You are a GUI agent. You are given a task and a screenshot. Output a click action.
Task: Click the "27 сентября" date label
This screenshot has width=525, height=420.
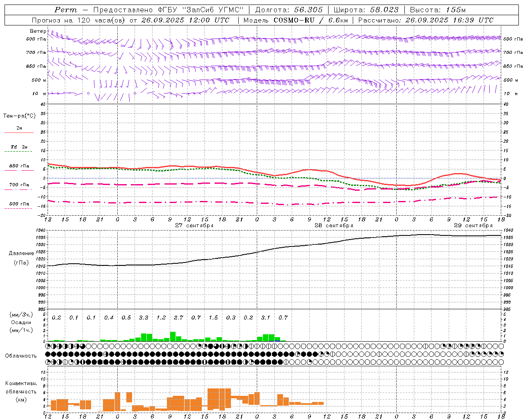tap(194, 226)
